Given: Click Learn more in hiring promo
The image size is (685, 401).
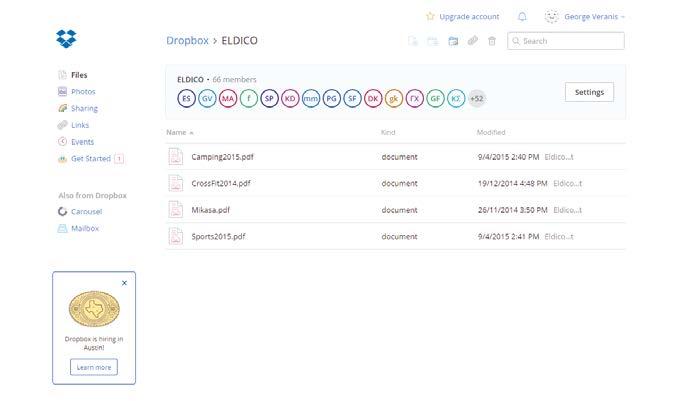Looking at the screenshot, I should 94,367.
